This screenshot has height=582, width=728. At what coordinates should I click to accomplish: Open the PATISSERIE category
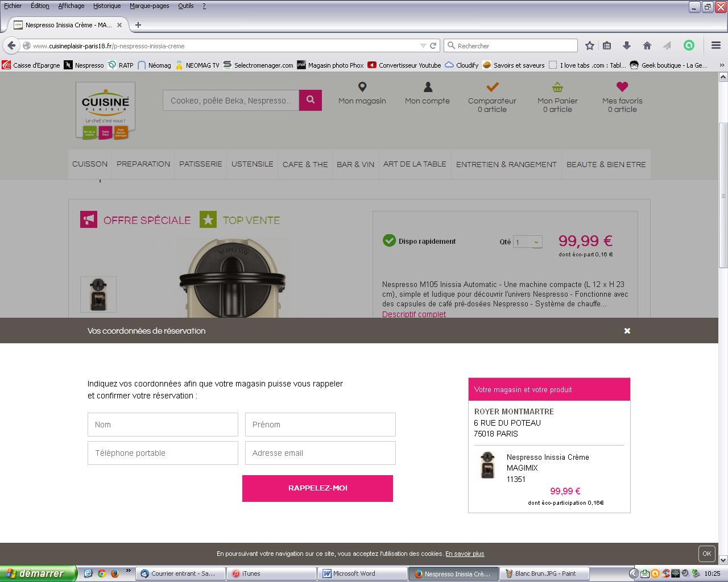(201, 164)
